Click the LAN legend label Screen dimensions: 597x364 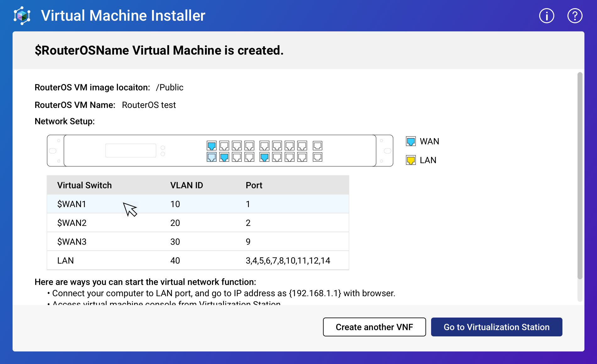pyautogui.click(x=428, y=160)
